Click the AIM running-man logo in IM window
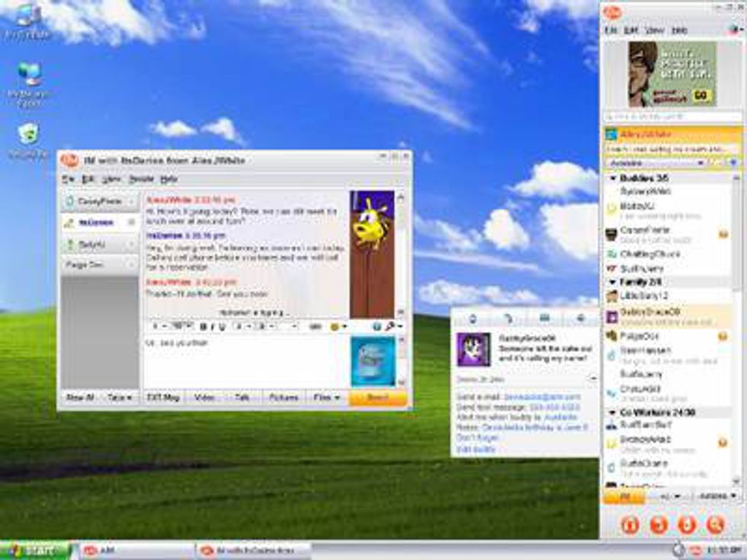The image size is (747, 560). click(x=69, y=160)
